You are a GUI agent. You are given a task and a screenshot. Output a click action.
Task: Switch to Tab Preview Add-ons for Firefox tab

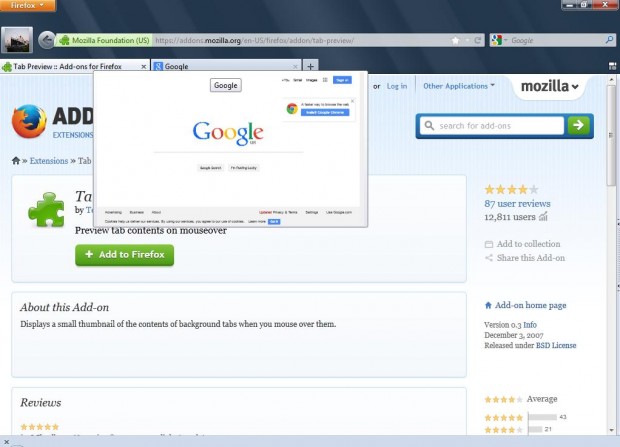pyautogui.click(x=67, y=66)
